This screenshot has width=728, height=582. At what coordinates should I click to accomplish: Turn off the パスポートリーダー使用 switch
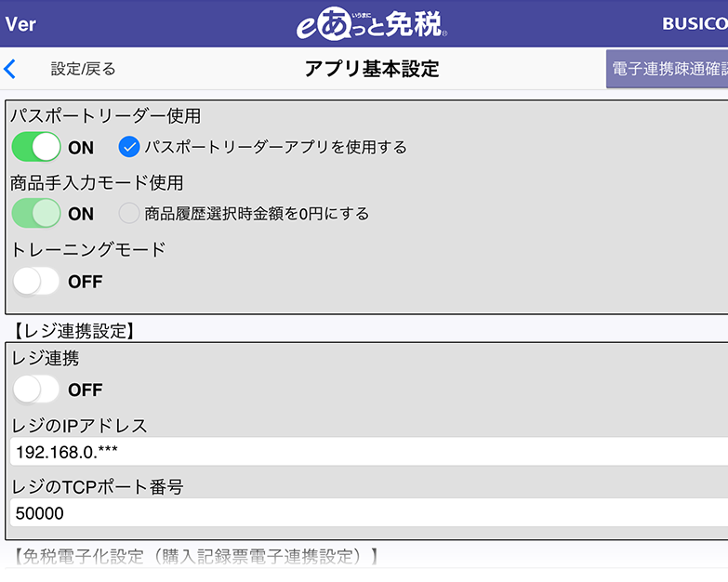point(36,147)
